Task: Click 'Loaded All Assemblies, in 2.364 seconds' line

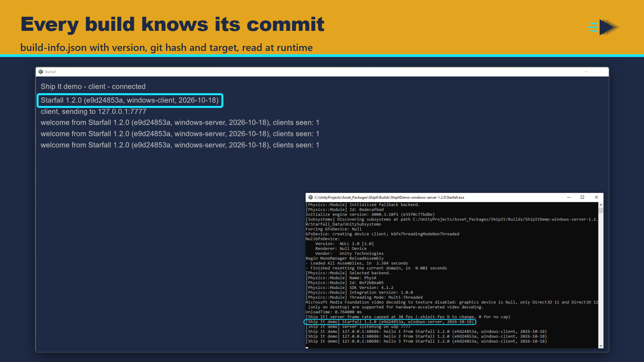Action: point(357,263)
